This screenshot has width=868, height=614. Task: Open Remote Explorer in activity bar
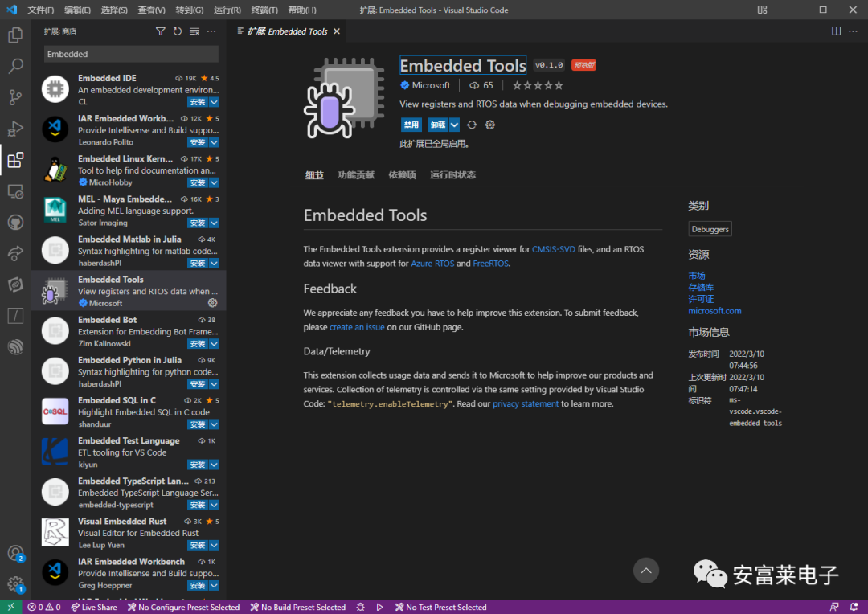(15, 191)
